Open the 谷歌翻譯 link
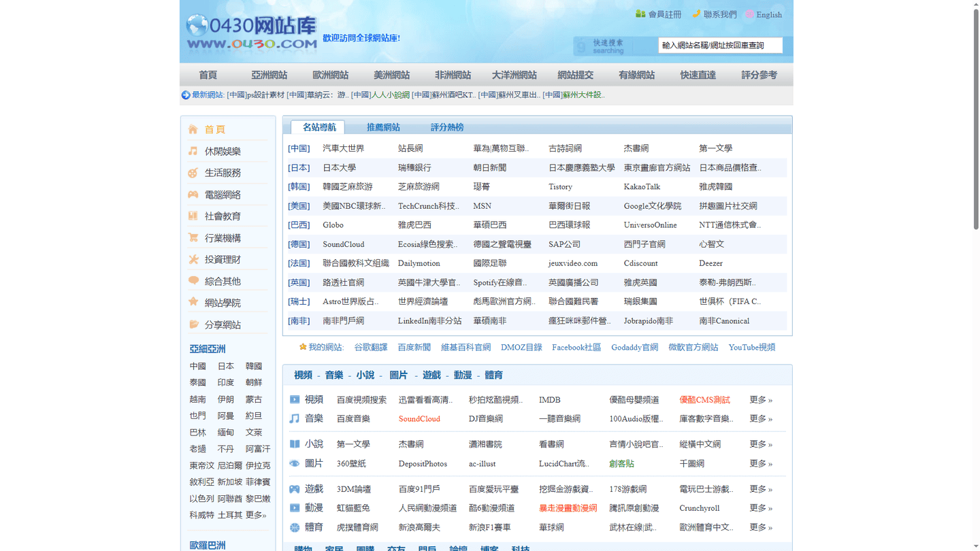The width and height of the screenshot is (980, 551). [371, 348]
